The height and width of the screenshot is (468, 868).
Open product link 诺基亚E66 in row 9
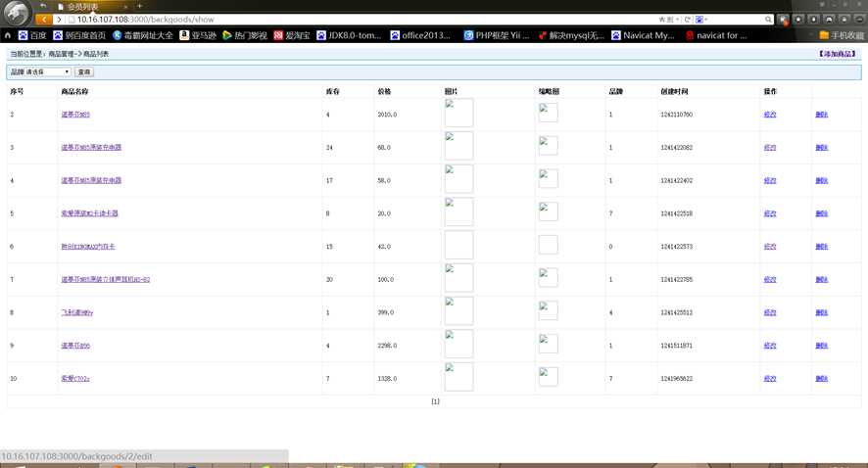[75, 346]
